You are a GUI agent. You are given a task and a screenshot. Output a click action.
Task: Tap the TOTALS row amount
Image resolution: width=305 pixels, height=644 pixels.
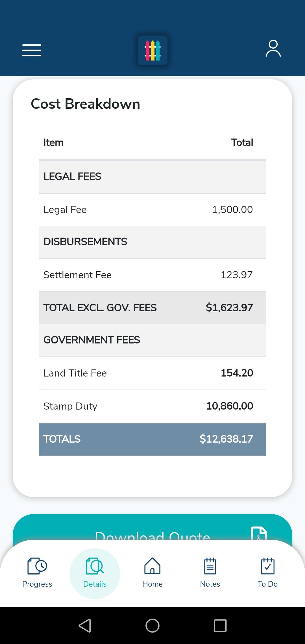click(226, 439)
